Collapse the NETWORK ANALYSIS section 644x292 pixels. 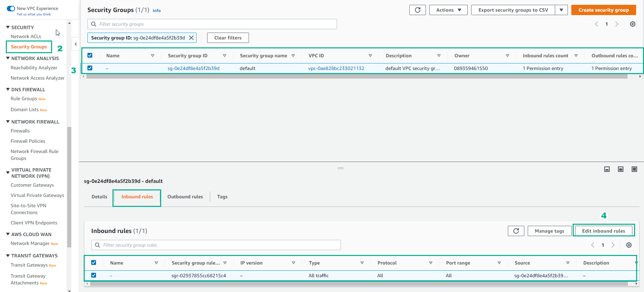[8, 58]
